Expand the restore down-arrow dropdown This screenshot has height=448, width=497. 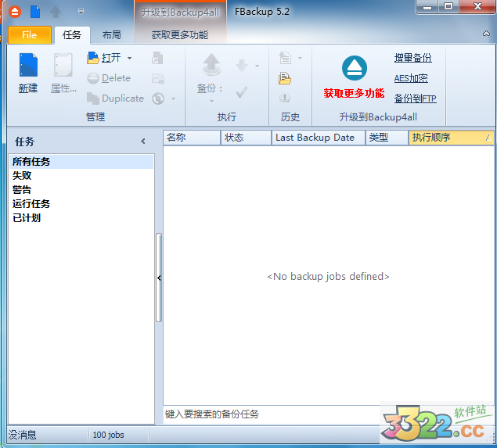coord(257,66)
